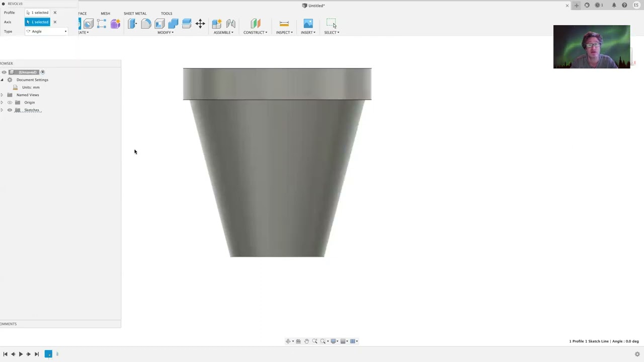This screenshot has width=644, height=362.
Task: Open the notifications bell icon
Action: [x=614, y=5]
